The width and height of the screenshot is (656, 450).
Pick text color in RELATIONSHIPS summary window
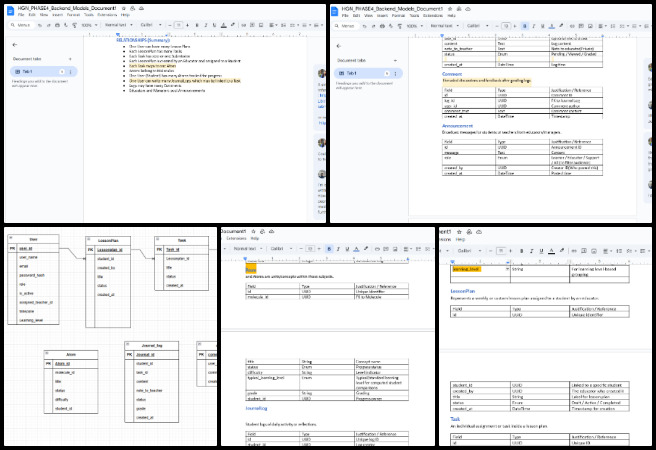tap(223, 25)
